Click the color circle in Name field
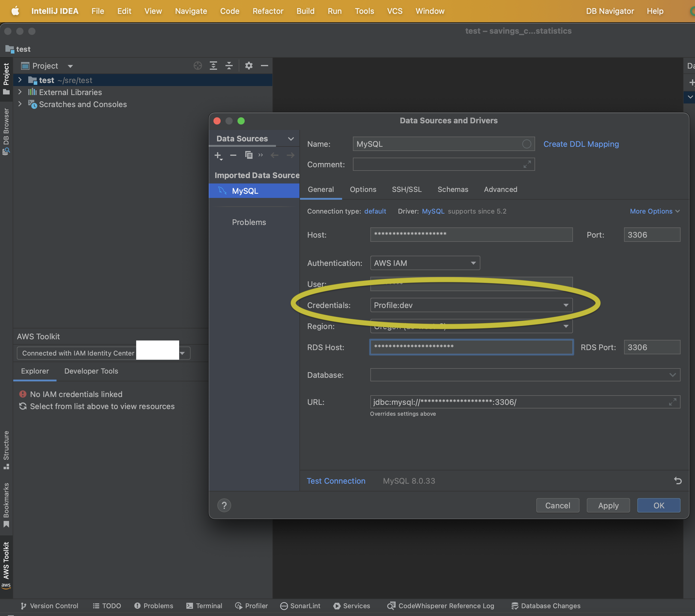Screen dimensions: 695x616 point(526,144)
